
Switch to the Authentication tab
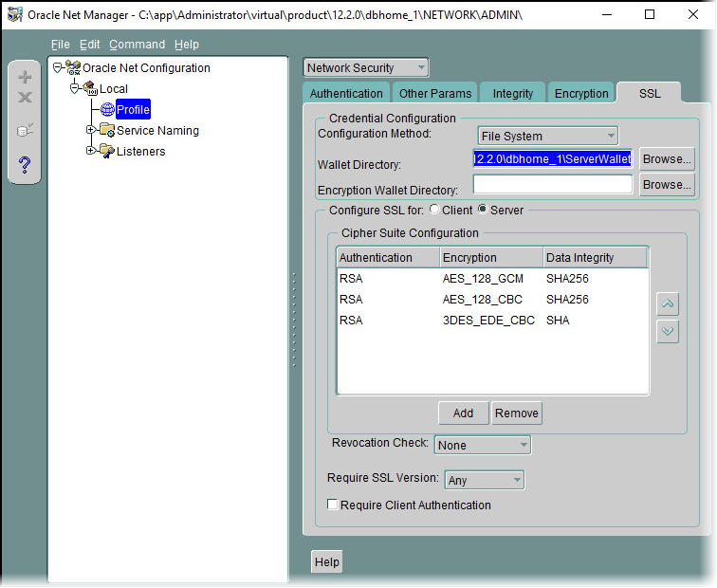[x=346, y=93]
